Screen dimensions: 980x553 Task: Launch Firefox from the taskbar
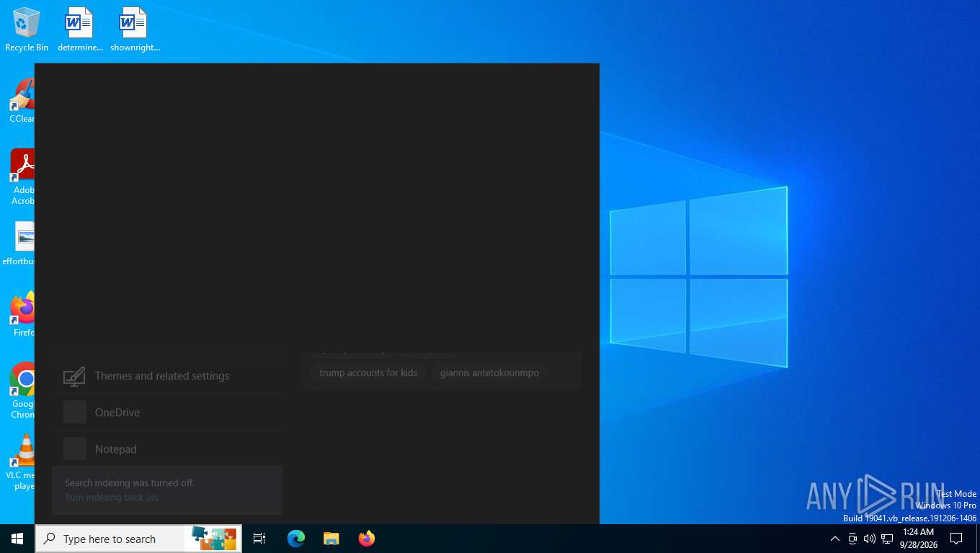367,539
